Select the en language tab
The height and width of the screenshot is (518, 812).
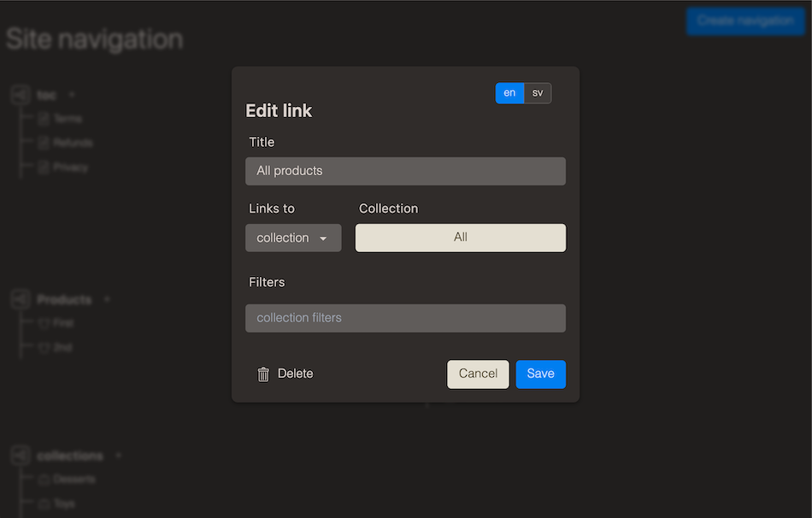tap(509, 93)
